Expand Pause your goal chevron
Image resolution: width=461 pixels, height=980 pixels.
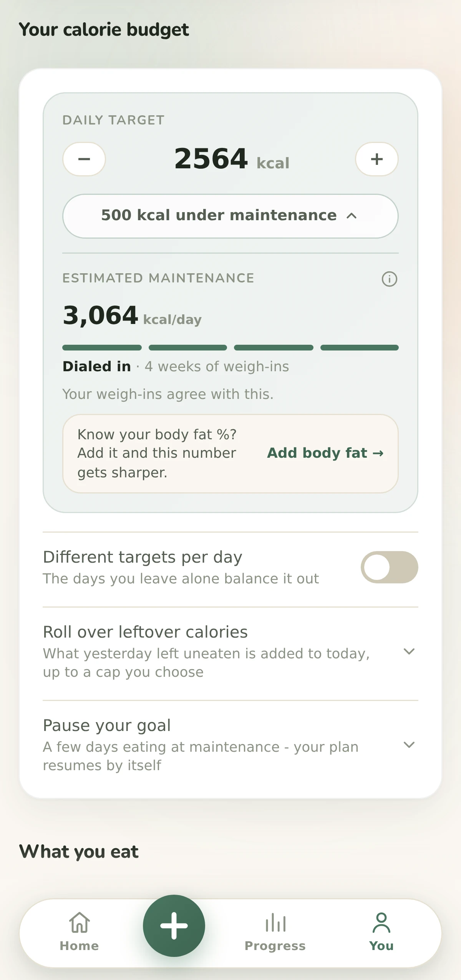coord(409,745)
